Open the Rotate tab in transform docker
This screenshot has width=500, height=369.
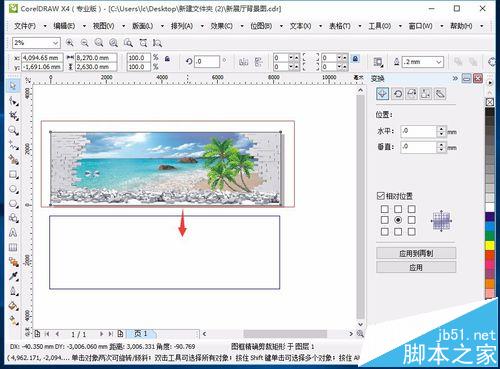(x=398, y=94)
